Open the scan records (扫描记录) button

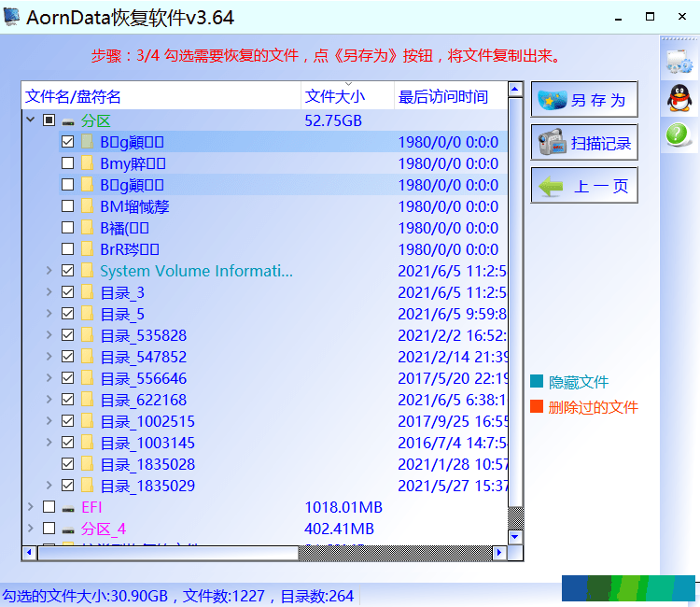pyautogui.click(x=584, y=143)
